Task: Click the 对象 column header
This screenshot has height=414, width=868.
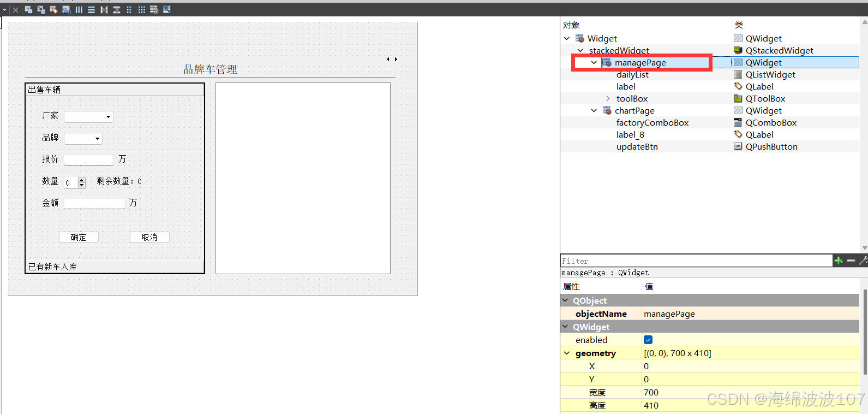Action: (571, 25)
